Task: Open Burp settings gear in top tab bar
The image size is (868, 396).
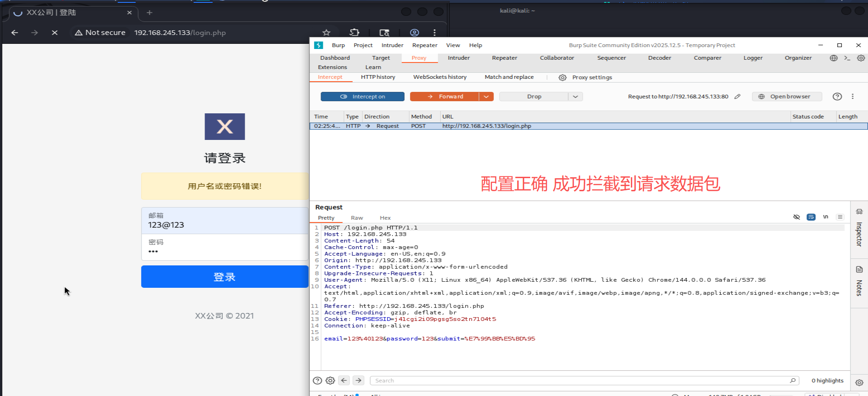Action: coord(861,58)
